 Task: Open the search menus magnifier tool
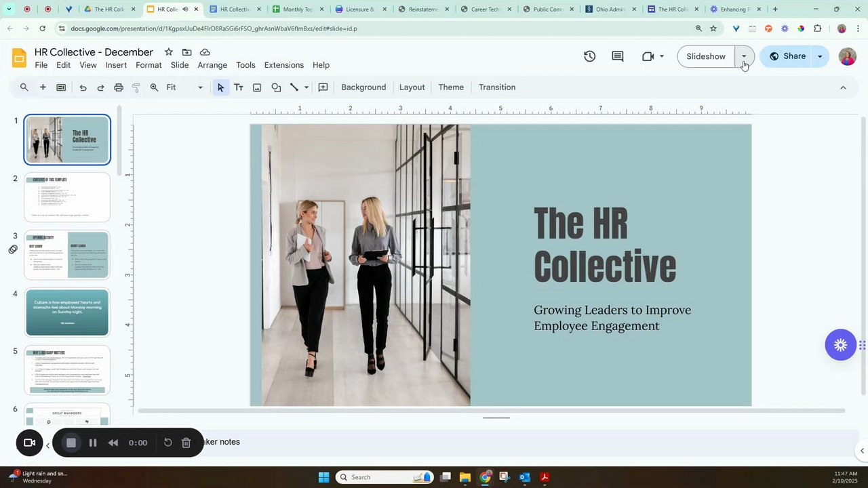pyautogui.click(x=24, y=87)
